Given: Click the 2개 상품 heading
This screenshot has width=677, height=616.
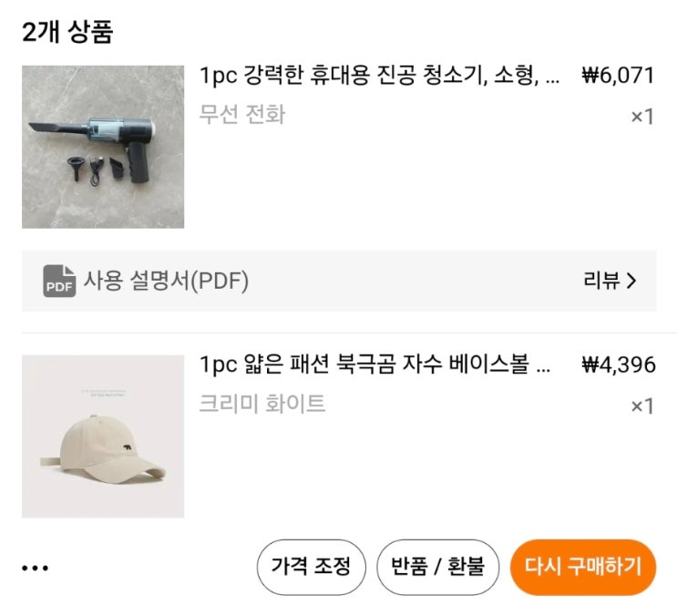Looking at the screenshot, I should coord(67,32).
